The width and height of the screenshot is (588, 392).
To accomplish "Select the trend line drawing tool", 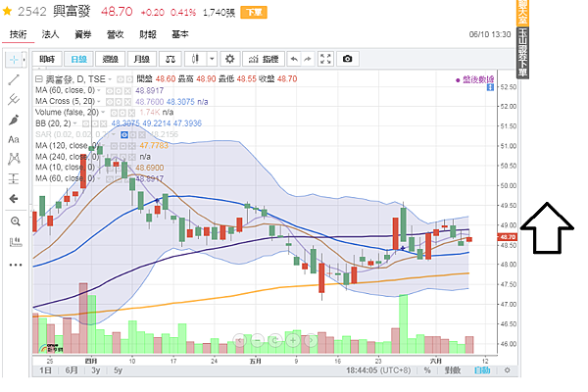I will (x=15, y=78).
